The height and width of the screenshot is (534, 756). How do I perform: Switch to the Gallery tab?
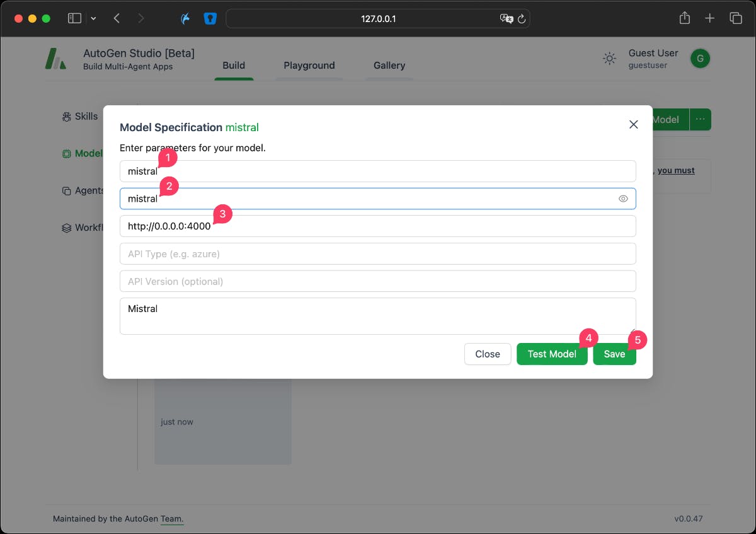389,65
